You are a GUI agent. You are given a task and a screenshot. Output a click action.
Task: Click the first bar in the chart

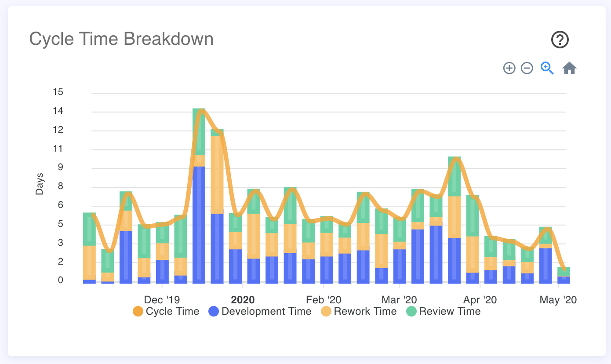click(x=89, y=248)
